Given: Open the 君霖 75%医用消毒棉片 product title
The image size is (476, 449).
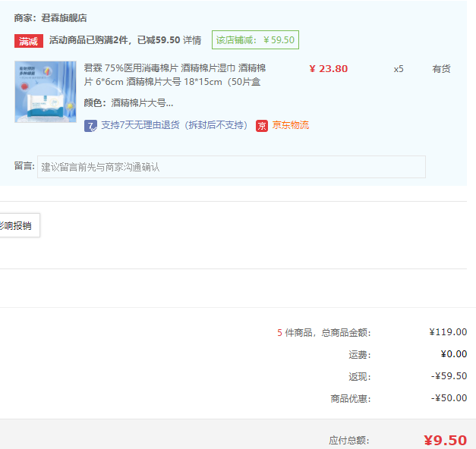Looking at the screenshot, I should click(x=175, y=74).
